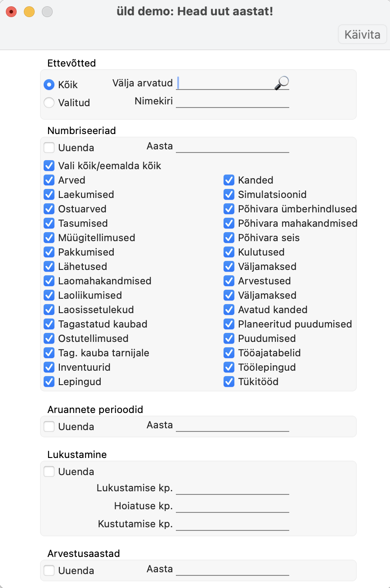Select the Hoiatuse kp. field
390x588 pixels.
coord(232,507)
